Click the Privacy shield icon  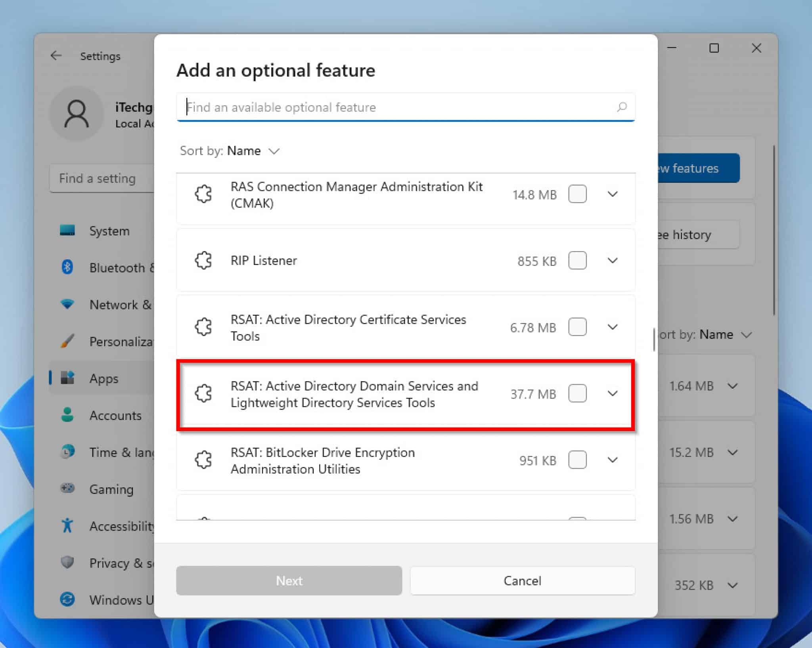pos(67,562)
